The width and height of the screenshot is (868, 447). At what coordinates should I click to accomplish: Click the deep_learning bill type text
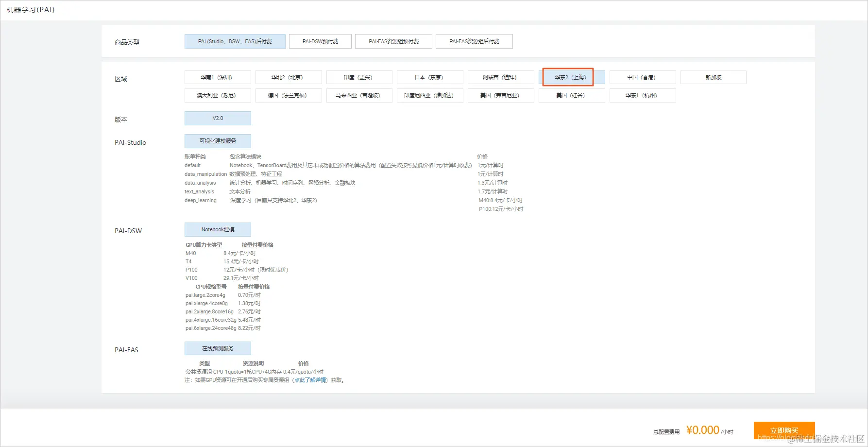(201, 200)
